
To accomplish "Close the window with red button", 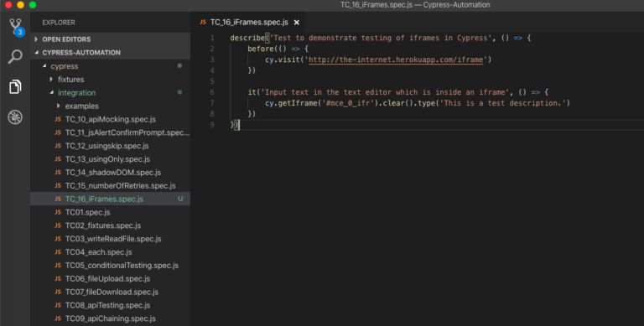I will click(8, 5).
